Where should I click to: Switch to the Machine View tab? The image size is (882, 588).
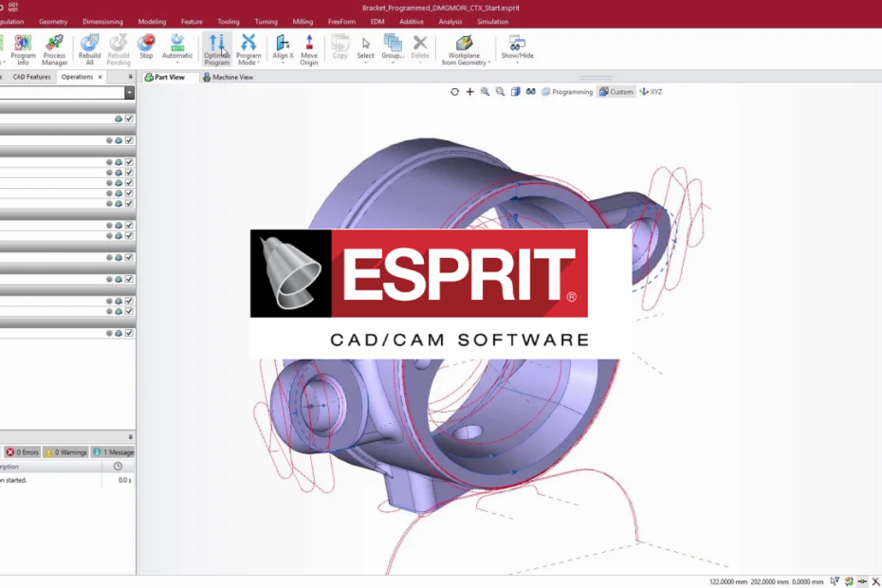228,77
